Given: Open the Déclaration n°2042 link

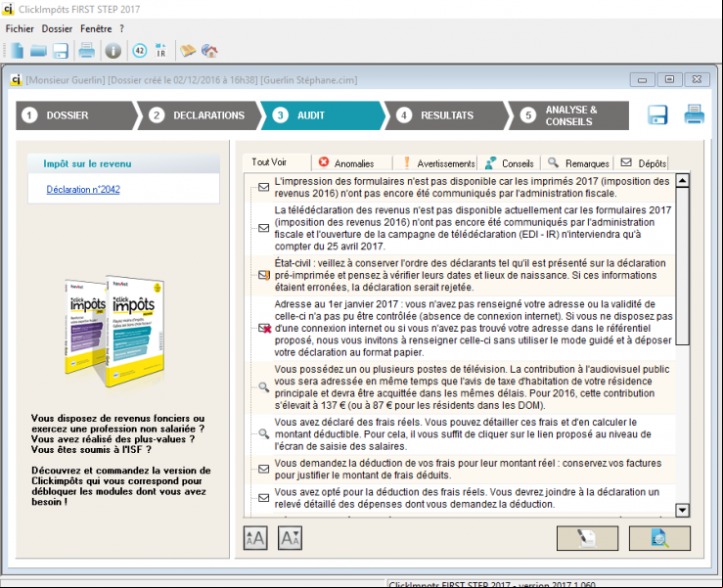Looking at the screenshot, I should point(83,190).
